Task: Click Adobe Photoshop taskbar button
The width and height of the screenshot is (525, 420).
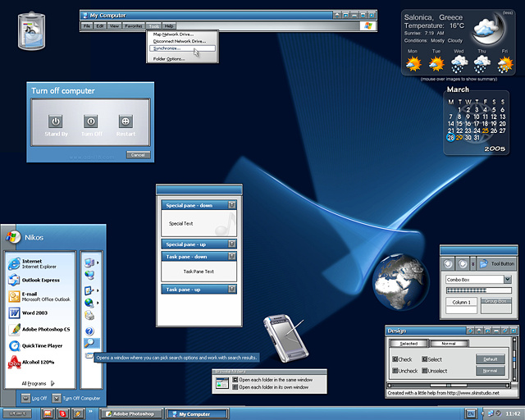Action: [x=131, y=414]
